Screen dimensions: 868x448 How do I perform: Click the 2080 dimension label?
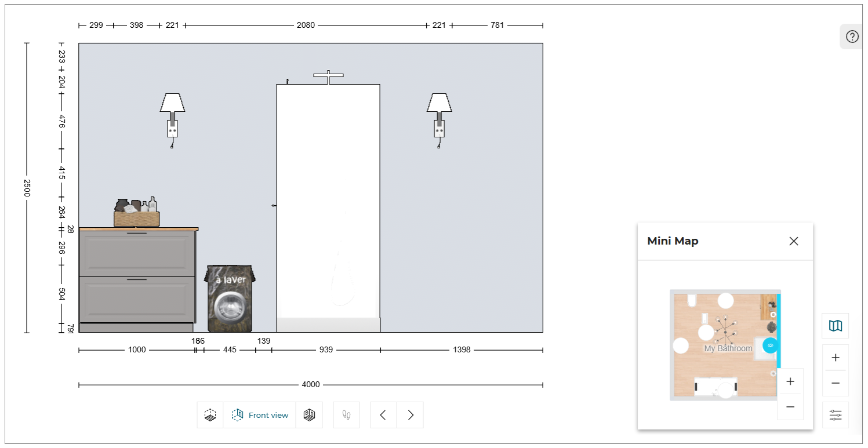tap(306, 26)
